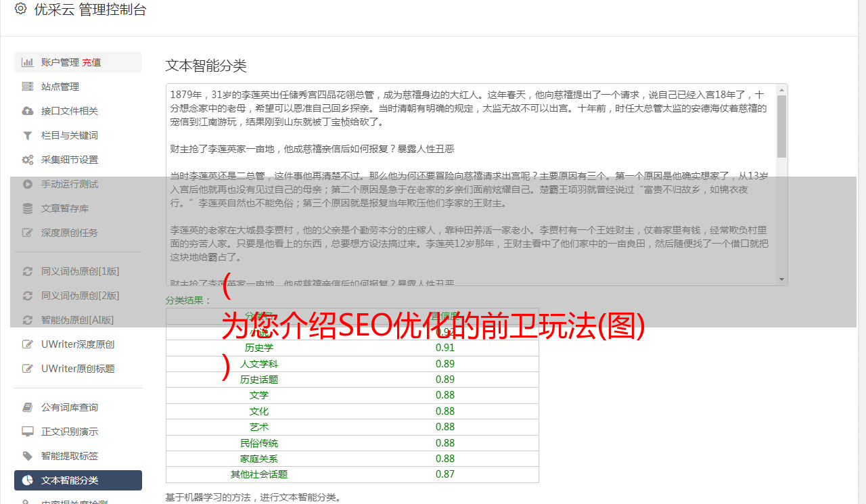Click the 历史话题 category cell

[259, 380]
